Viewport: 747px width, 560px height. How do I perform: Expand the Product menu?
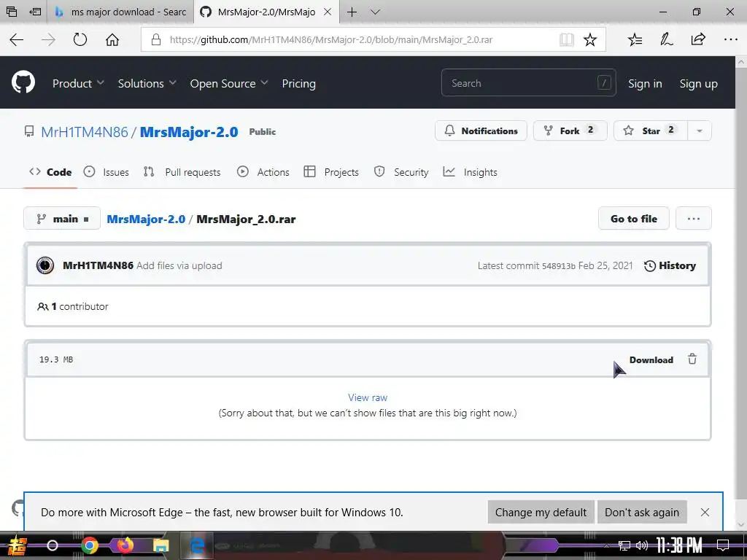78,83
